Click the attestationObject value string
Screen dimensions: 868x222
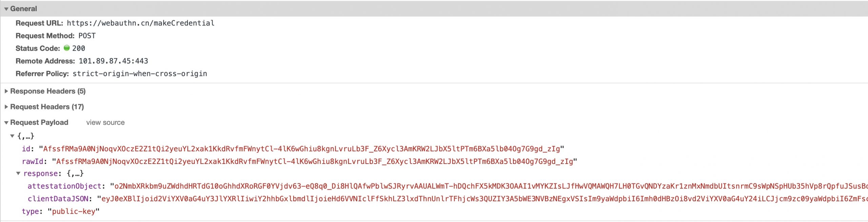(x=489, y=186)
